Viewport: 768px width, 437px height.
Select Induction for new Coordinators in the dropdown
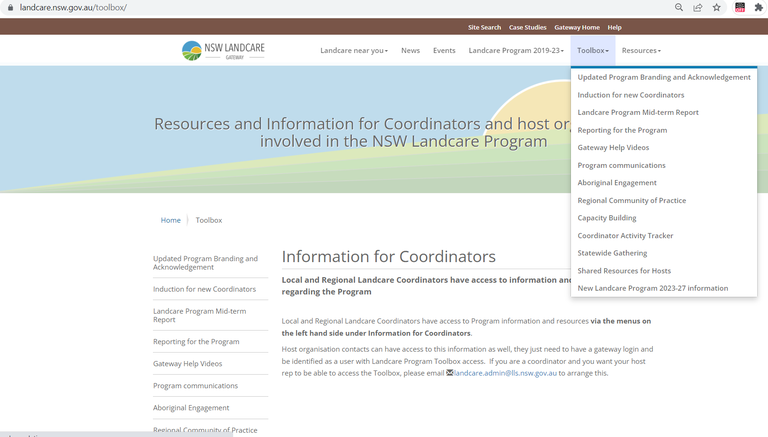coord(630,95)
